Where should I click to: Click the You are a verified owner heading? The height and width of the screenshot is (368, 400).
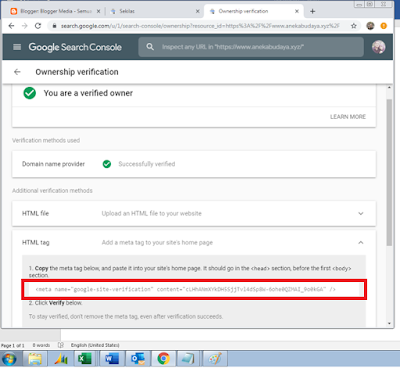[x=88, y=93]
